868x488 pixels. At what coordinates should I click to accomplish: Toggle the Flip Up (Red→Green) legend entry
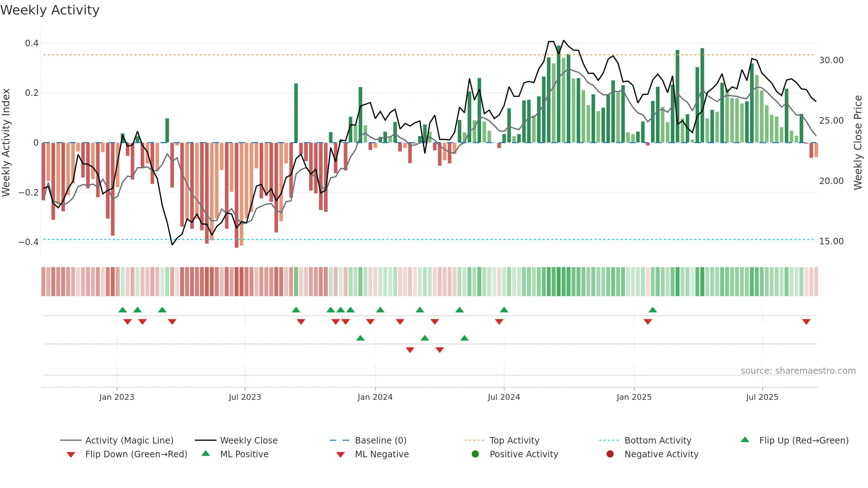pyautogui.click(x=795, y=440)
